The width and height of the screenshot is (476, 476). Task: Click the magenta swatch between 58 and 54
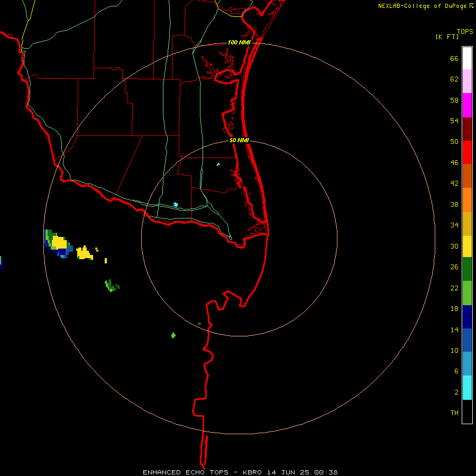(x=467, y=105)
